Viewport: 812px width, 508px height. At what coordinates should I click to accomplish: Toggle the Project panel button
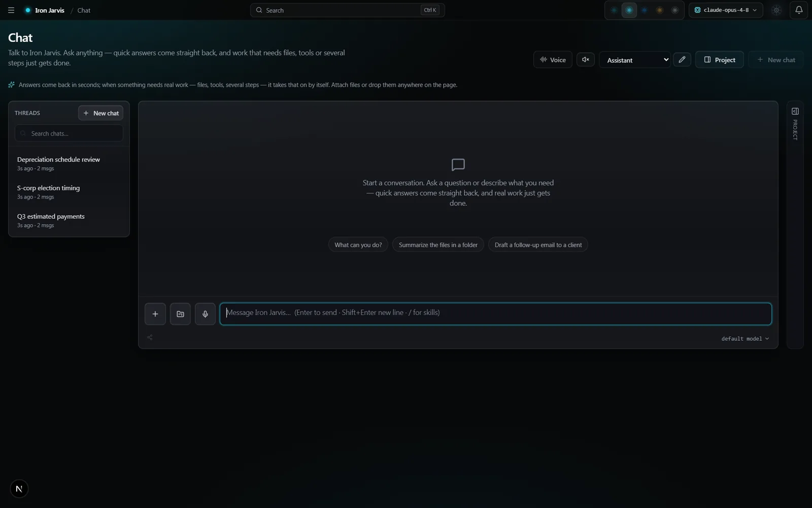(719, 59)
